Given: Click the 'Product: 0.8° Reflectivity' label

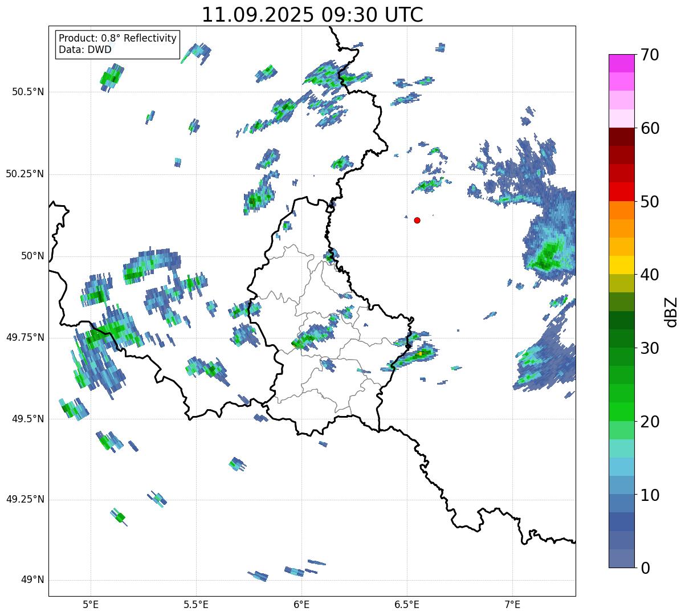Looking at the screenshot, I should pos(118,38).
